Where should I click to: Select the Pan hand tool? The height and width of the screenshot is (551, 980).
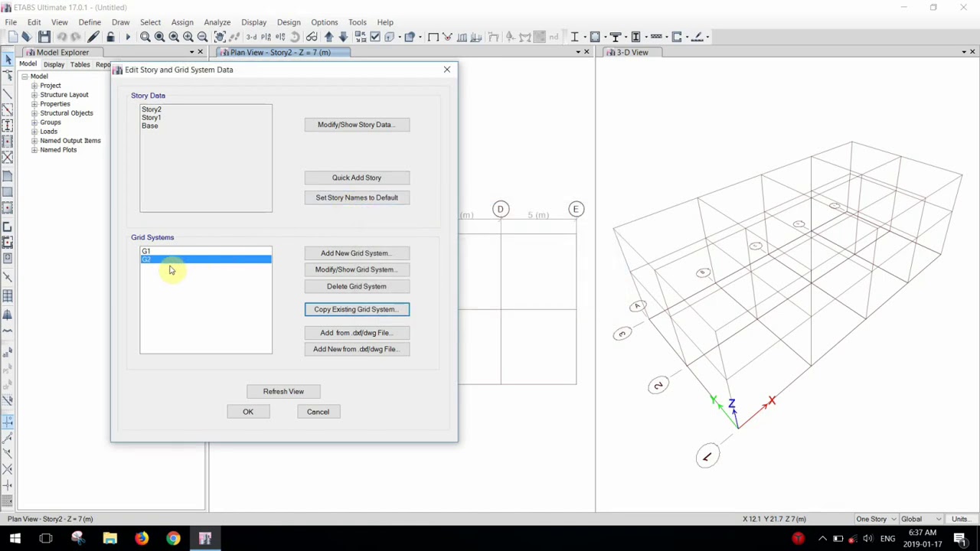(220, 37)
